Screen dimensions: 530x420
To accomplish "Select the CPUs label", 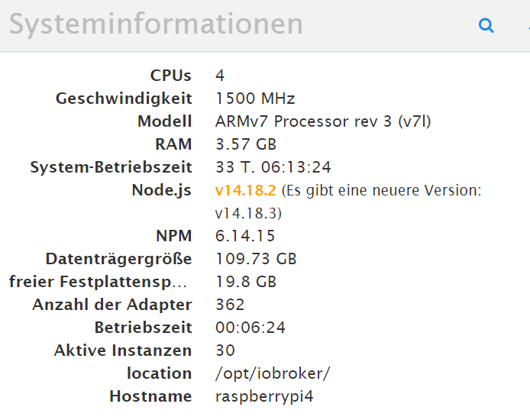I will tap(171, 76).
